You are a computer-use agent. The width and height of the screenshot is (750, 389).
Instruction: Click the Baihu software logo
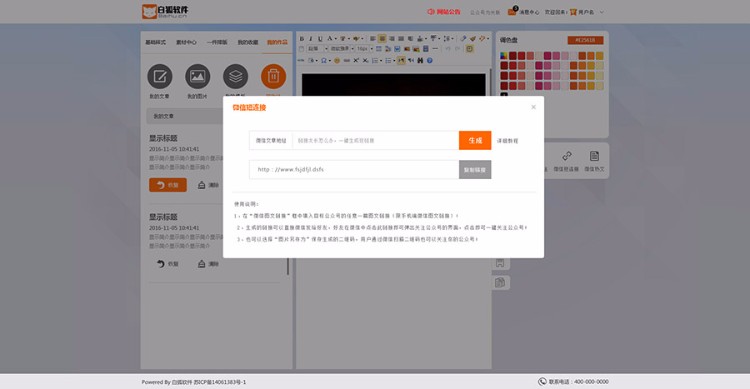[165, 11]
